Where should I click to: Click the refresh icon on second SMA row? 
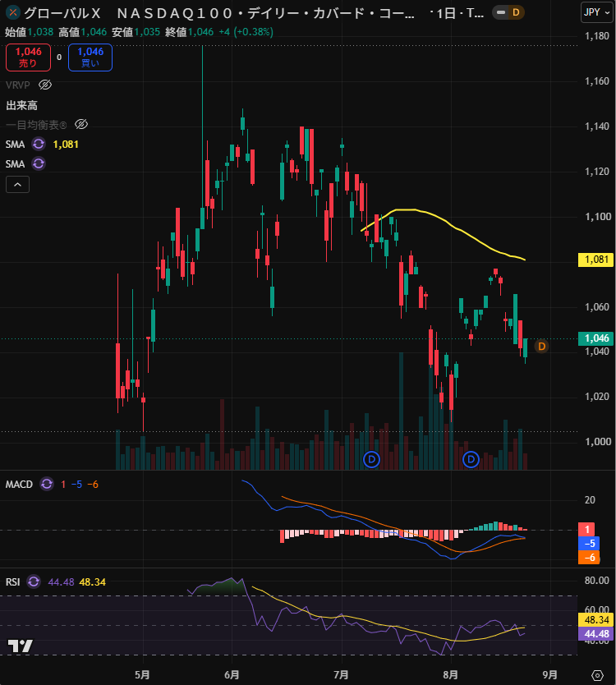point(39,163)
